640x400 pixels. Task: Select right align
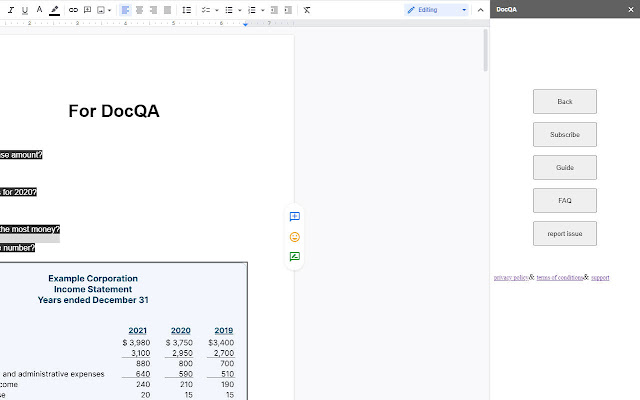pos(153,10)
